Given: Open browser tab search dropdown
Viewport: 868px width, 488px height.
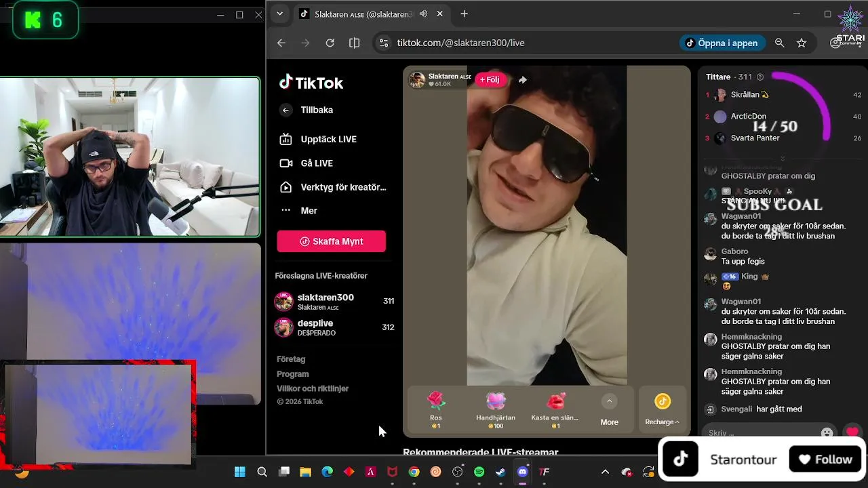Looking at the screenshot, I should 279,14.
